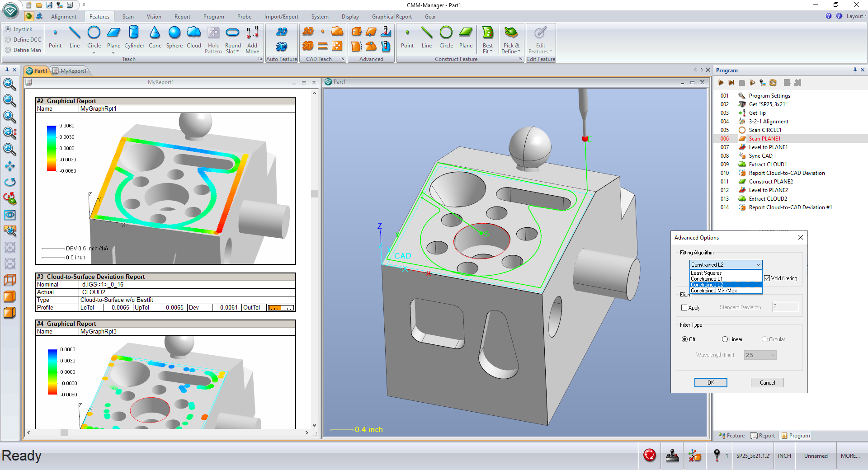Select the Linear filter type radio
The width and height of the screenshot is (868, 470).
click(725, 339)
